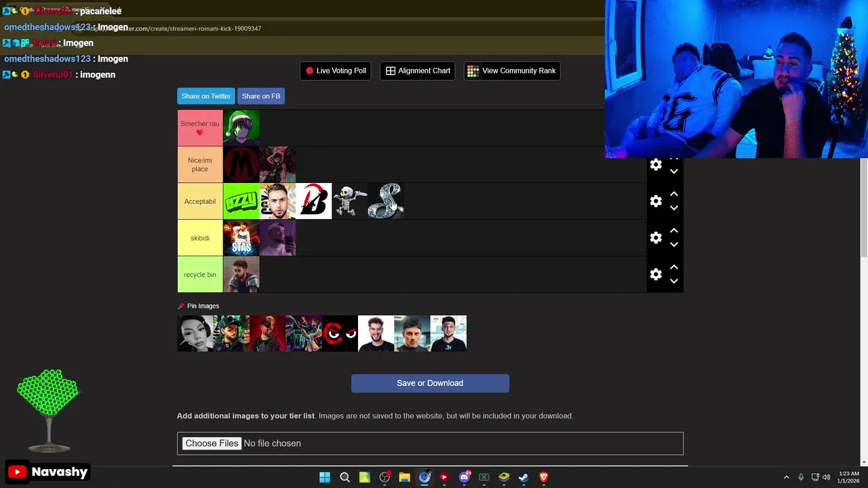
Task: Click armored man image in recycle bin tier
Action: [241, 274]
